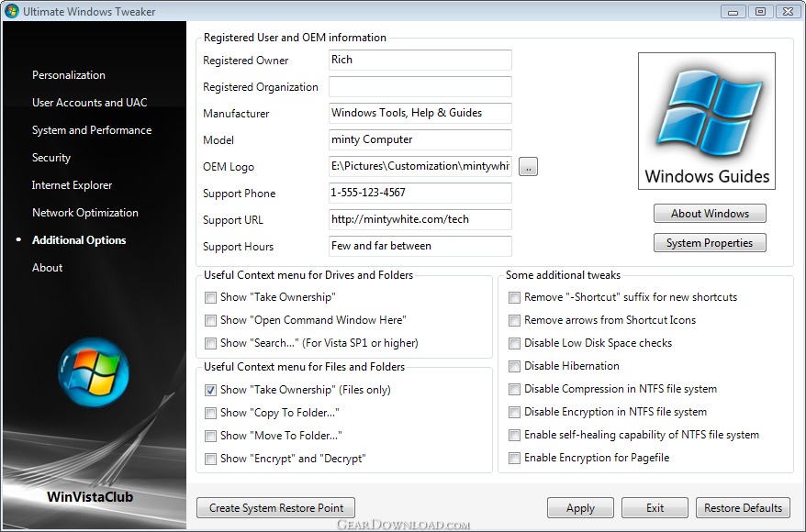
Task: Check Enable Encryption for Pagefile
Action: (x=514, y=458)
